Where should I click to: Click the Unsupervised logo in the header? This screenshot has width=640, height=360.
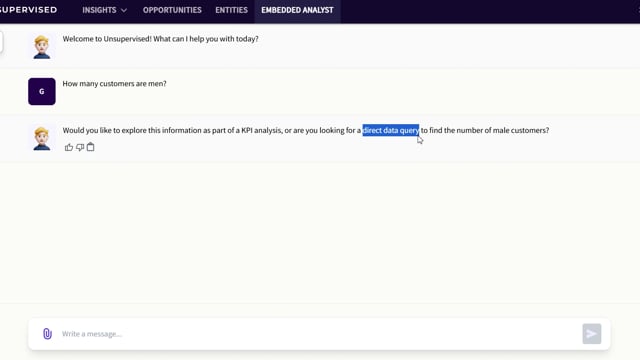(28, 10)
